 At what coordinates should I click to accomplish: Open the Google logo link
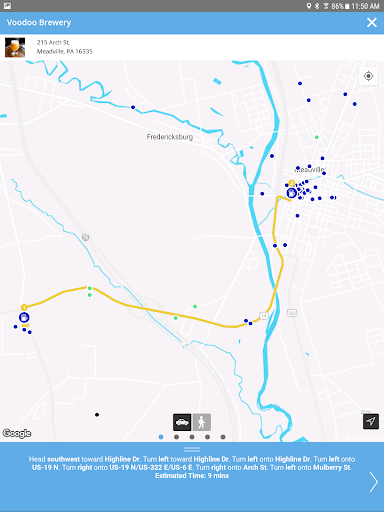click(x=17, y=433)
